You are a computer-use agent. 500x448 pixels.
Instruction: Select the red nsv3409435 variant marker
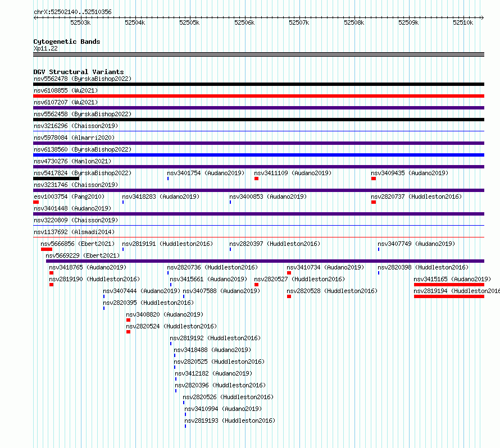pyautogui.click(x=374, y=179)
